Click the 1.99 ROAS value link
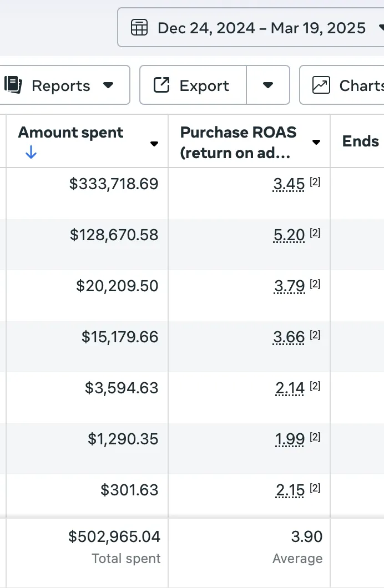384x588 pixels. (290, 439)
